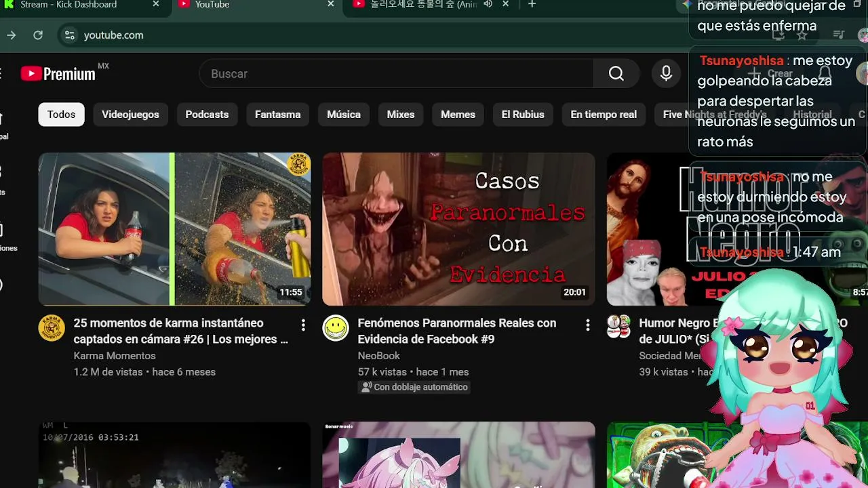This screenshot has height=488, width=868.
Task: Visit the NeoBook channel name link
Action: (x=378, y=356)
